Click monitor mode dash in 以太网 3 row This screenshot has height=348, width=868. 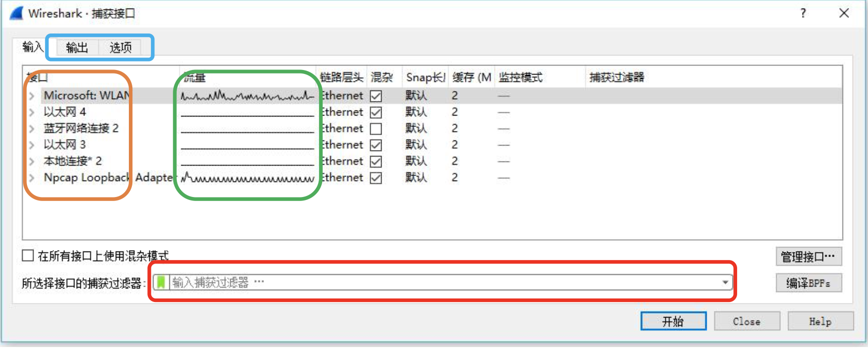pyautogui.click(x=504, y=145)
